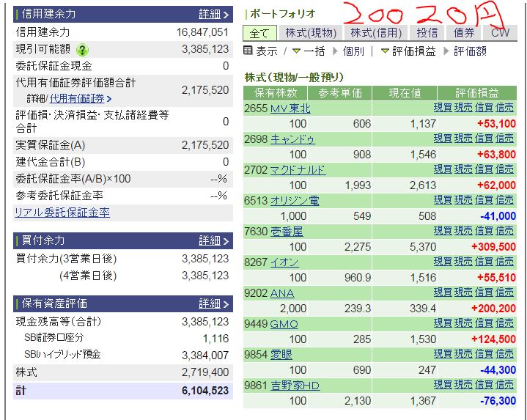The image size is (527, 420).
Task: Click the SBIハイブリッド預金 value 3,384,007
Action: 205,355
